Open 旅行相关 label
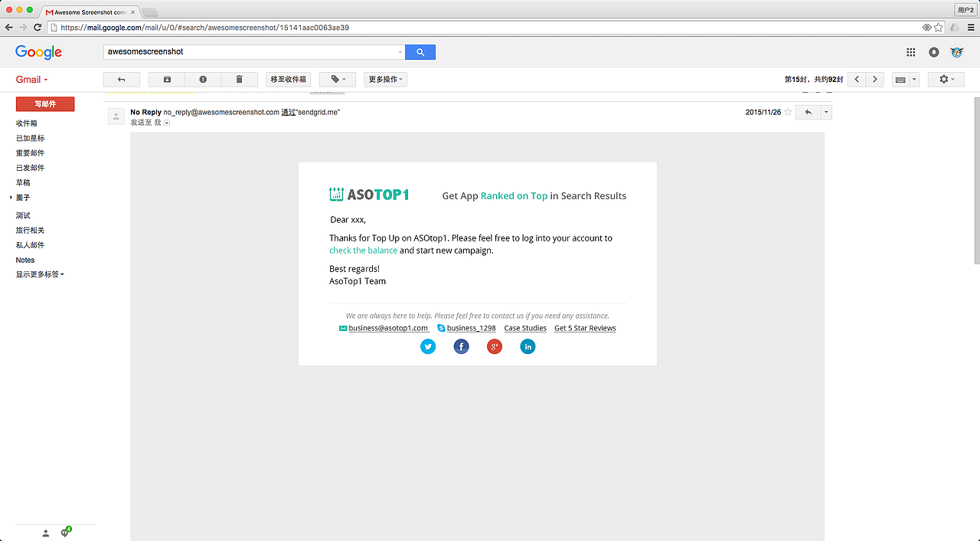Screen dimensions: 980x541 (31, 230)
